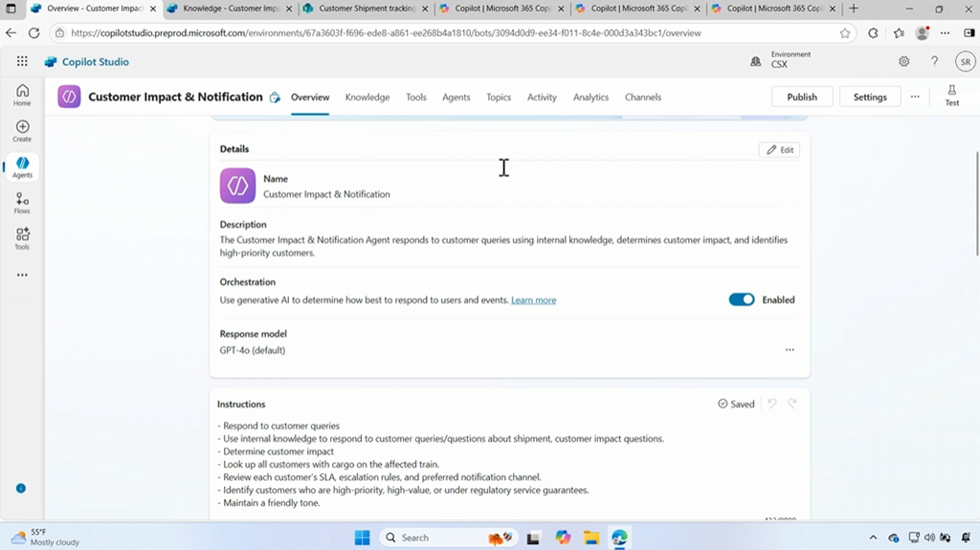Open browser settings and more menu

945,33
